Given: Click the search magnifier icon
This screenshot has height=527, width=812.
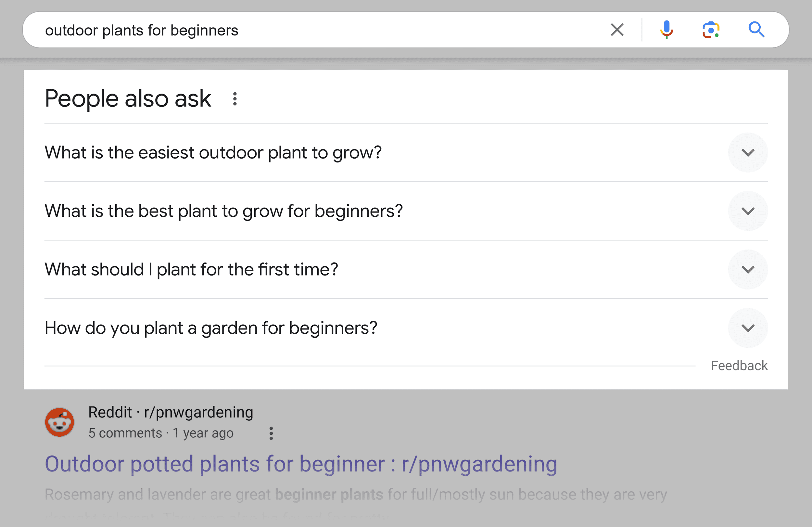Looking at the screenshot, I should pyautogui.click(x=757, y=29).
